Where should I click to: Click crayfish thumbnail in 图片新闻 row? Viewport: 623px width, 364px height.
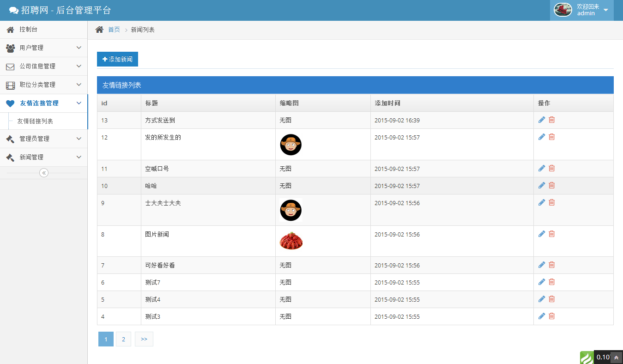pos(291,241)
